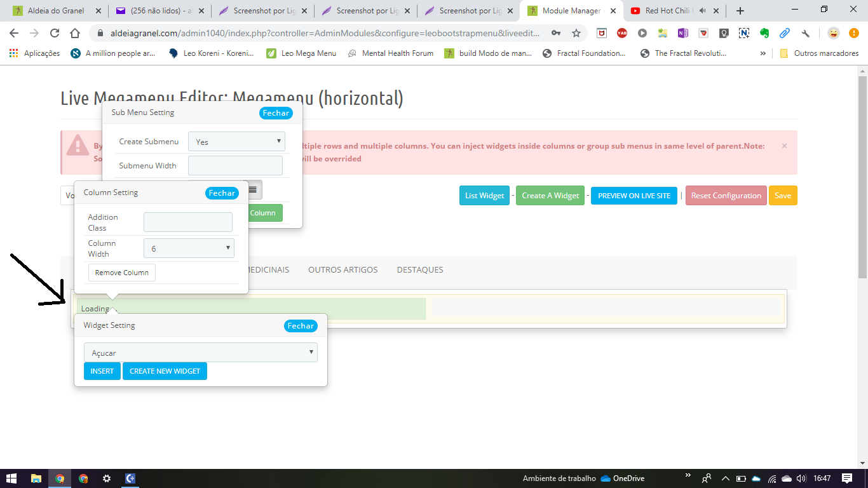
Task: Insert the selected widget
Action: coord(102,371)
